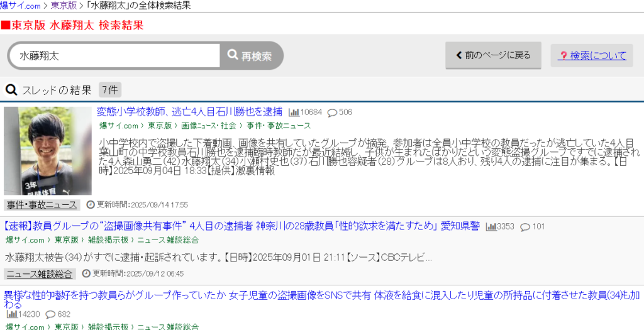Screen dimensions: 644x330
Task: Click the comment bubble icon showing 682
Action: click(x=50, y=314)
